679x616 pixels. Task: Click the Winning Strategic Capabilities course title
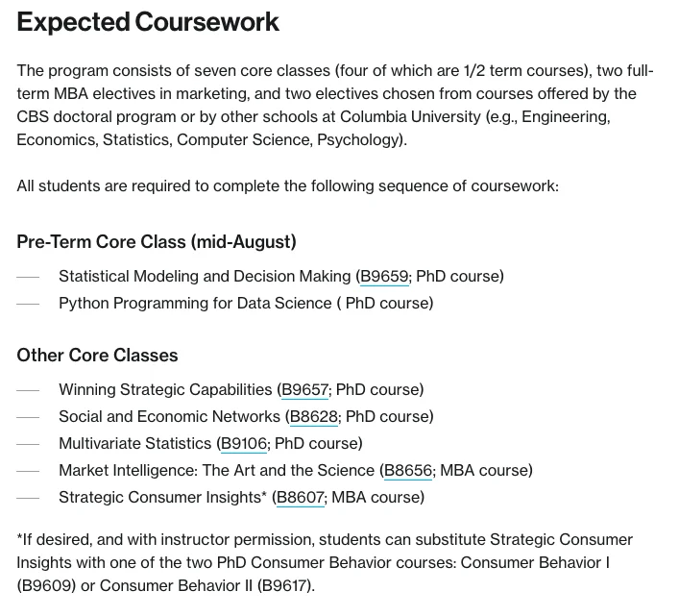165,390
